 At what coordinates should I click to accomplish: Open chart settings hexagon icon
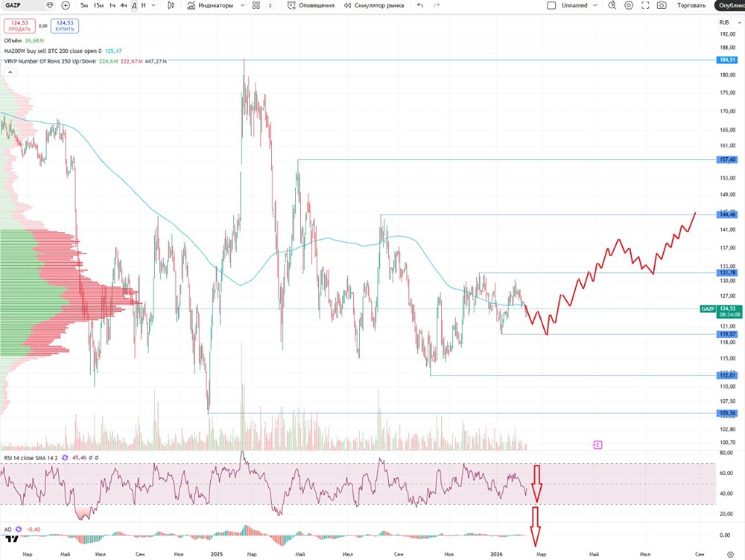(629, 6)
